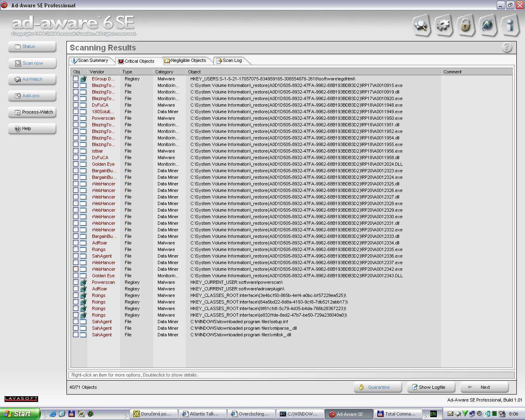
Task: Open the Windows Start menu
Action: [20, 414]
